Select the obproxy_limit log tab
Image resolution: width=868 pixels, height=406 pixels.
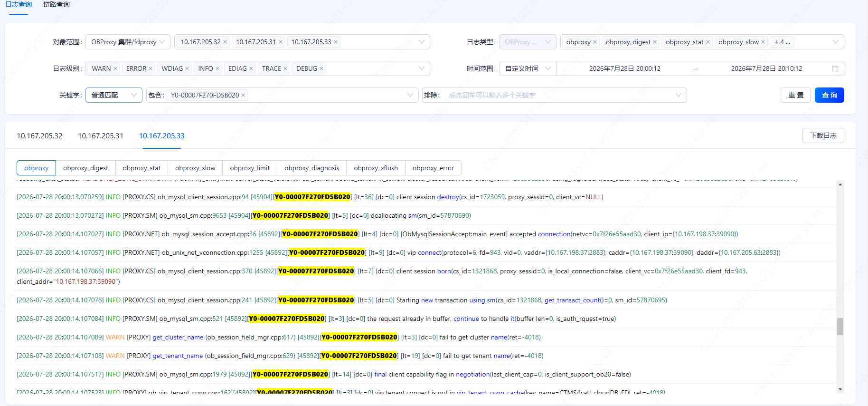tap(250, 168)
